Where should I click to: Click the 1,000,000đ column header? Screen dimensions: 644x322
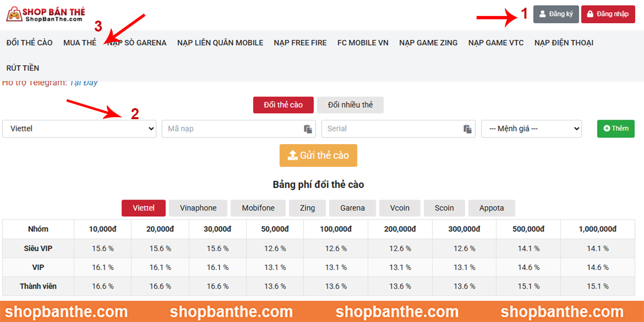point(598,229)
